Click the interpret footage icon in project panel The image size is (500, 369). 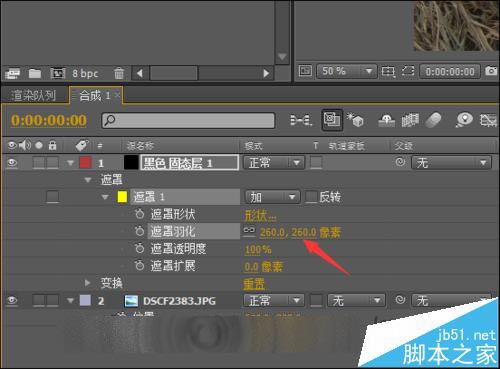pos(12,73)
